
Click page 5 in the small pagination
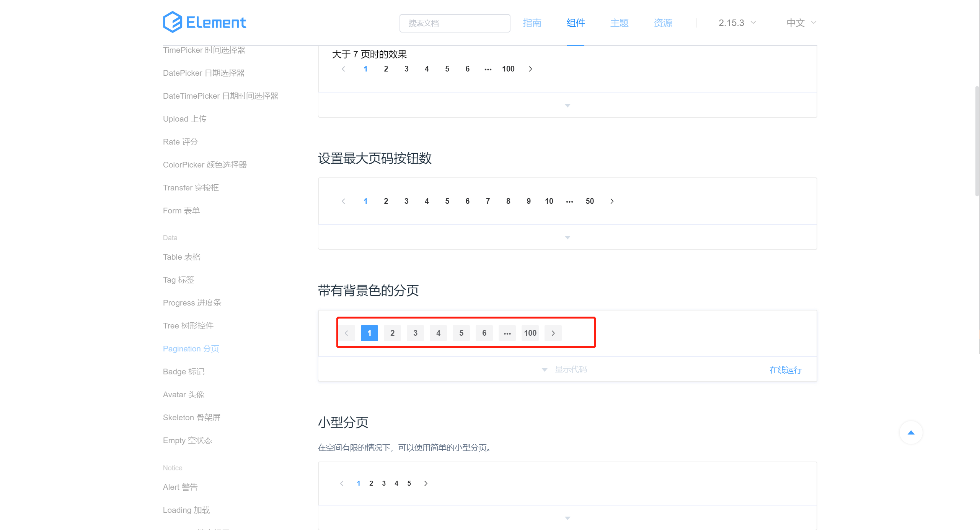tap(409, 483)
